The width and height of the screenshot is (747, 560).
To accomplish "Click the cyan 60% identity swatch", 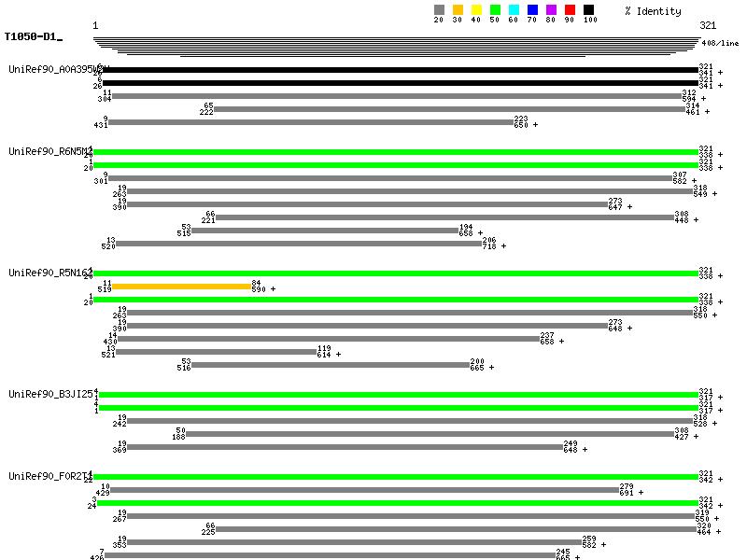I will (x=514, y=10).
